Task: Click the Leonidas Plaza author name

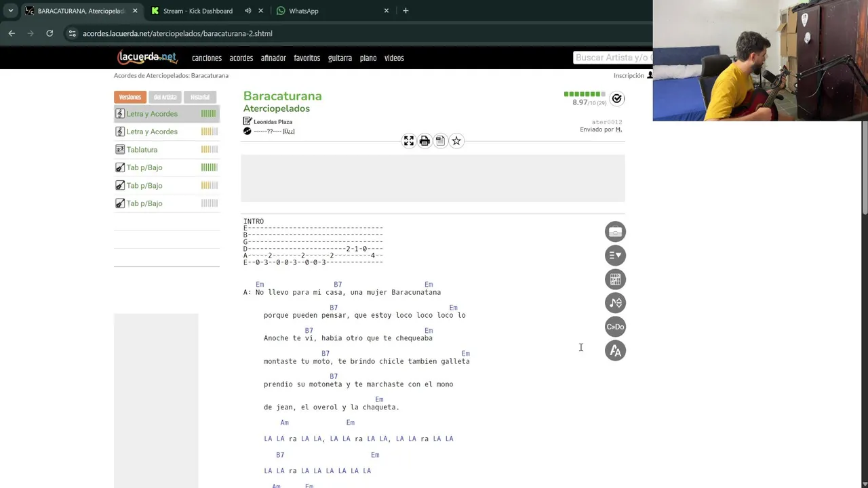Action: (273, 122)
